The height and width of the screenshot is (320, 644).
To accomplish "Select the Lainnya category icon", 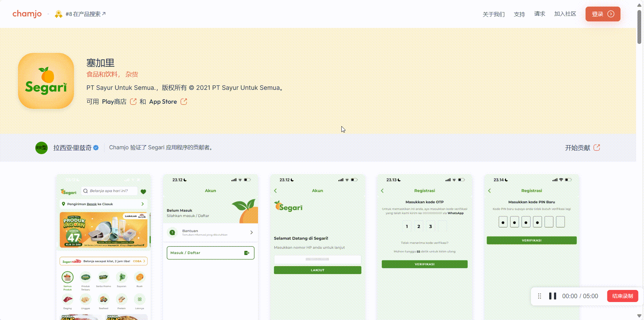I will [x=139, y=299].
